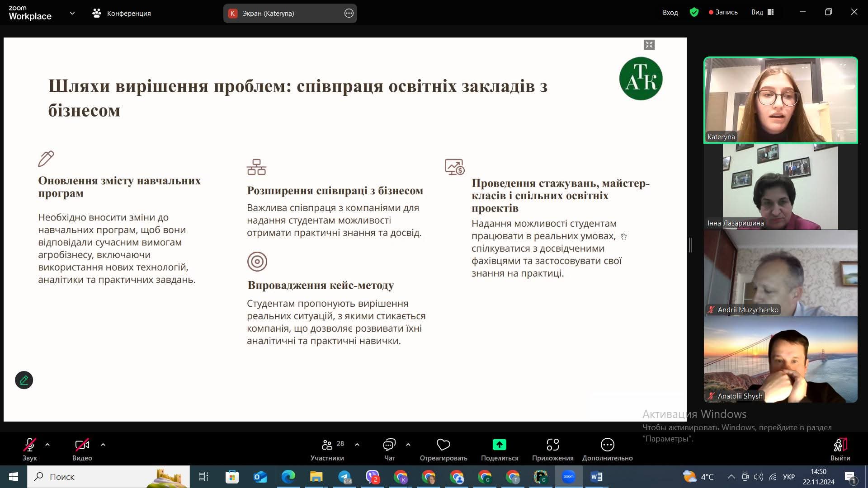The image size is (868, 488).
Task: Open the Apps (Приложения) icon
Action: (x=552, y=445)
